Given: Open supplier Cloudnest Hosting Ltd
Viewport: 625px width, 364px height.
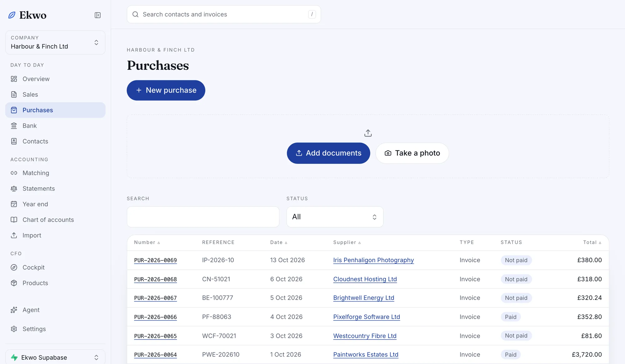Looking at the screenshot, I should [x=365, y=279].
